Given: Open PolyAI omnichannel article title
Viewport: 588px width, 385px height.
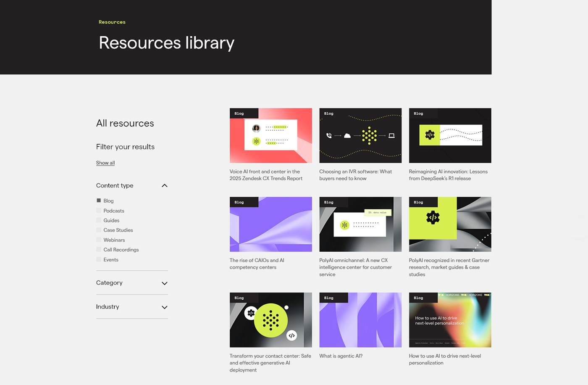Looking at the screenshot, I should pyautogui.click(x=356, y=267).
